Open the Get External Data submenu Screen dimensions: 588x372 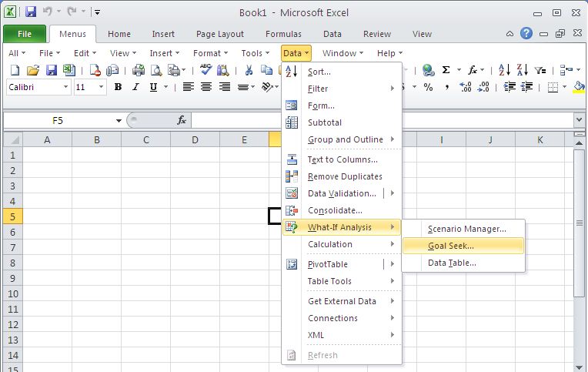[x=342, y=301]
